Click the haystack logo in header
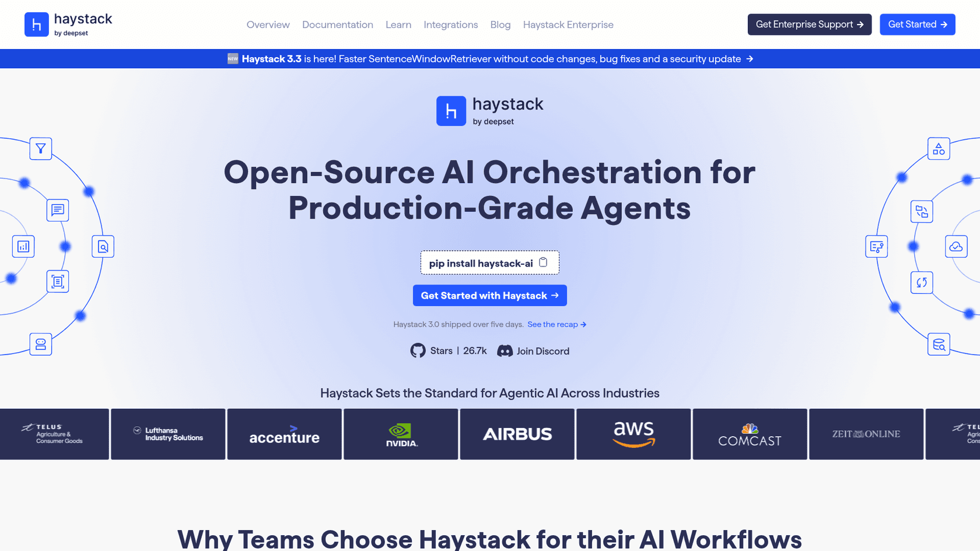980x551 pixels. point(68,24)
